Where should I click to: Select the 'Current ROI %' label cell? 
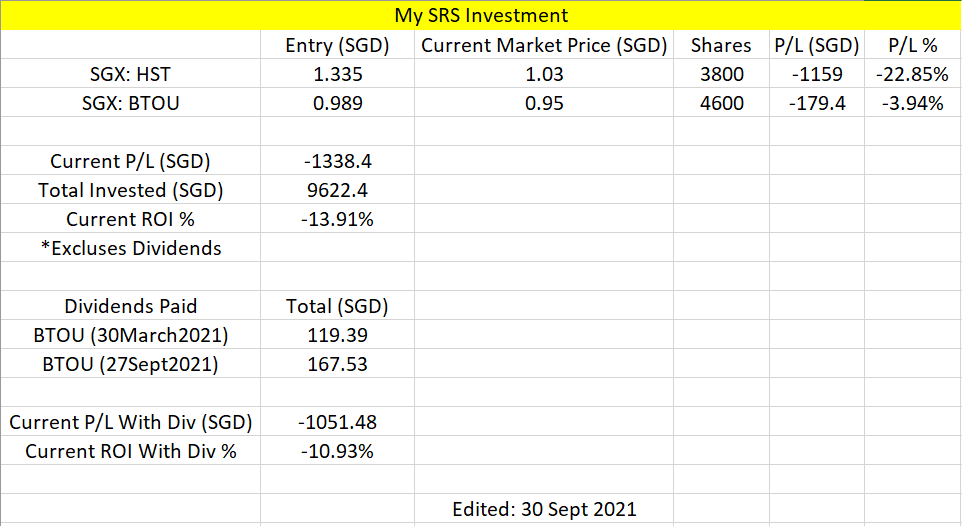click(130, 219)
